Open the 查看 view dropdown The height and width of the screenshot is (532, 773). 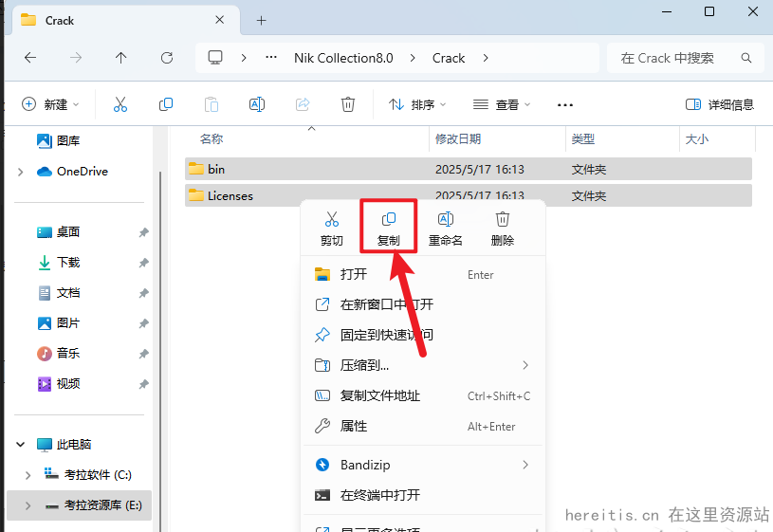tap(502, 104)
